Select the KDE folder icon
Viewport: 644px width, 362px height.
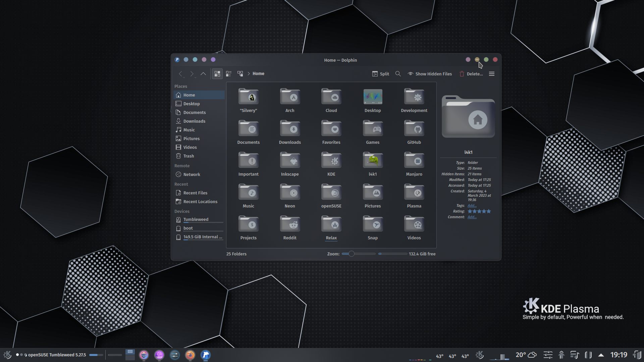(331, 160)
